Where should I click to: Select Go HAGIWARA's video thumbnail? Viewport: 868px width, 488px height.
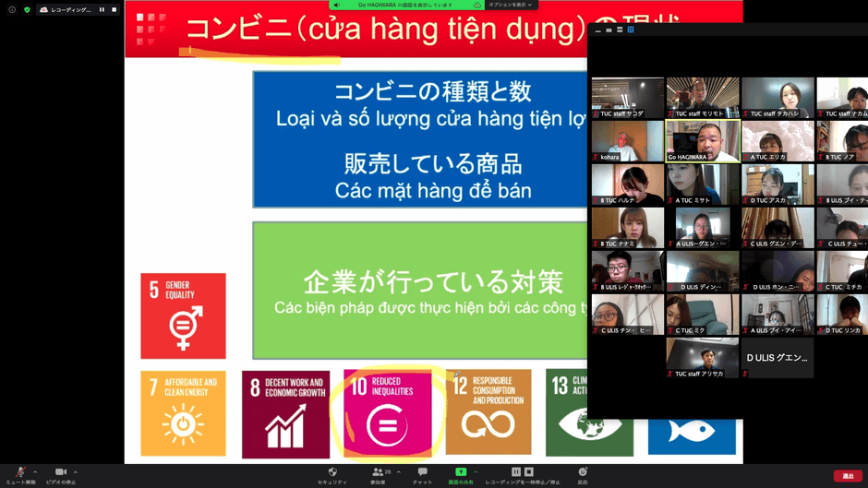[703, 140]
